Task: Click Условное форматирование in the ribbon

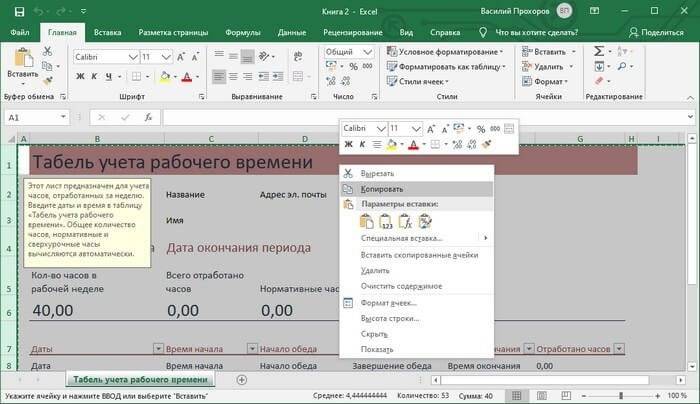Action: (449, 52)
